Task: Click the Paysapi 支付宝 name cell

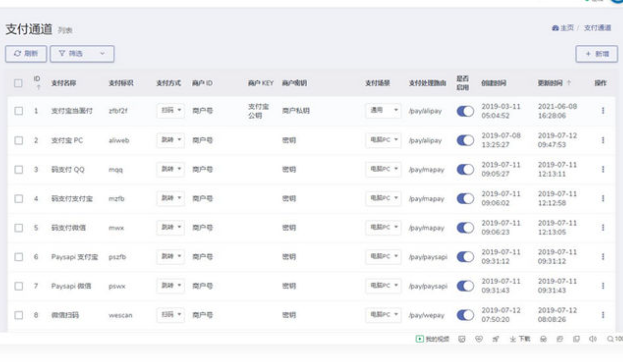Action: click(74, 257)
